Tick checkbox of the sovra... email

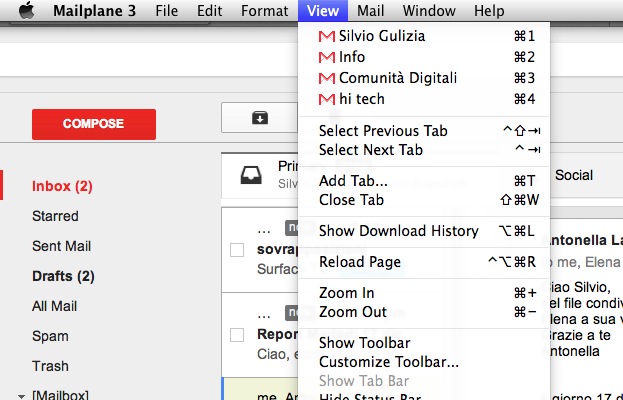coord(237,250)
